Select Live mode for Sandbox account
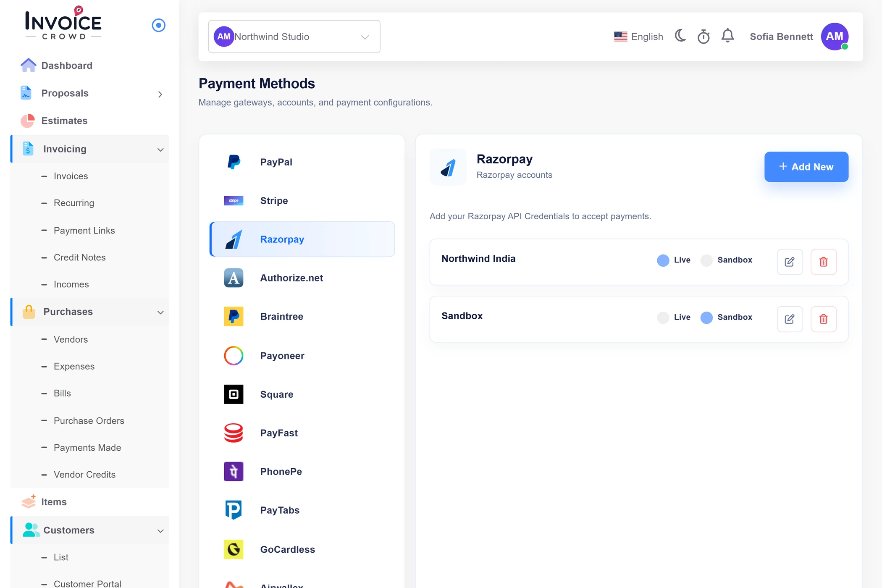Image resolution: width=882 pixels, height=588 pixels. click(663, 318)
